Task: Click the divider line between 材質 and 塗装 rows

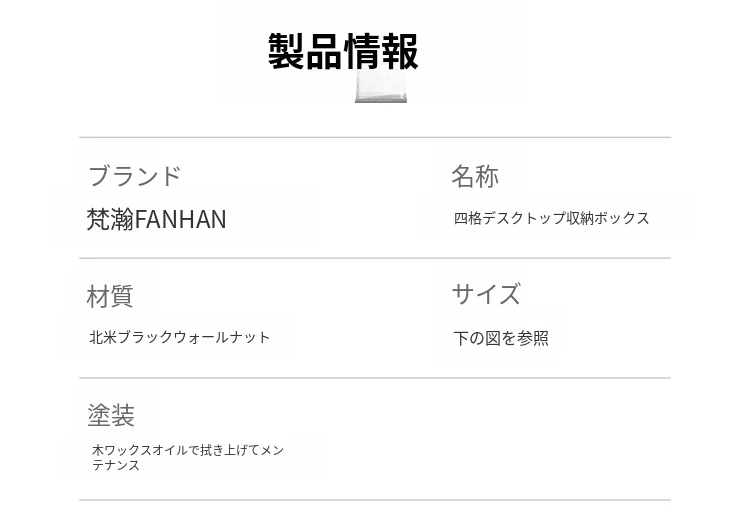Action: pyautogui.click(x=375, y=378)
